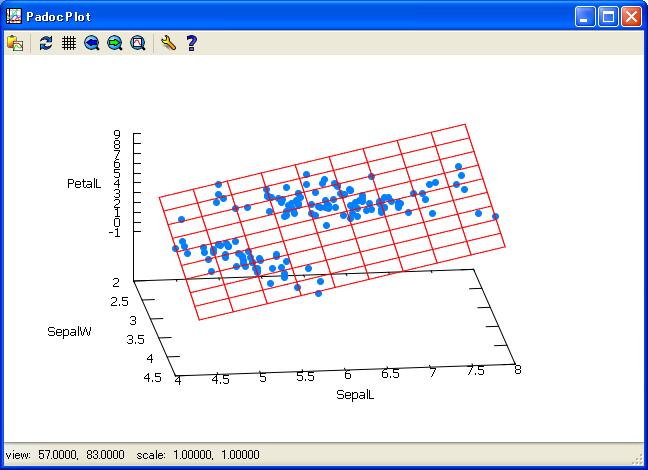Click the view angle text in status bar
The width and height of the screenshot is (648, 470).
pos(65,454)
